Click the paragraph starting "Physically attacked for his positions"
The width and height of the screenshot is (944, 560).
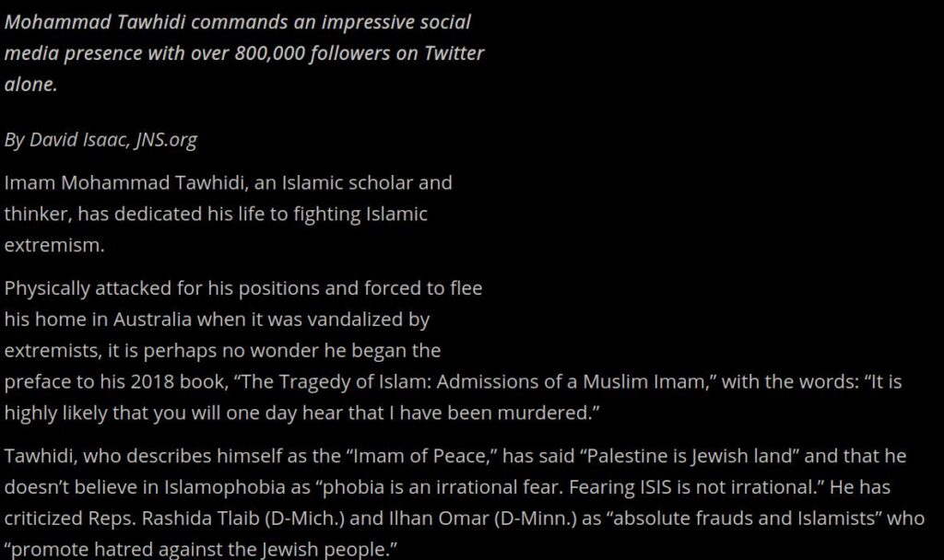[453, 350]
